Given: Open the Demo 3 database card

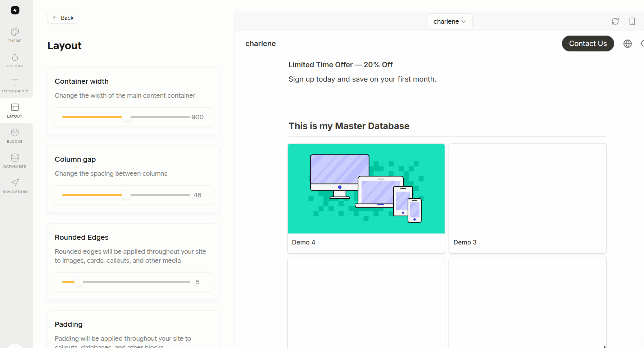Looking at the screenshot, I should pos(527,198).
